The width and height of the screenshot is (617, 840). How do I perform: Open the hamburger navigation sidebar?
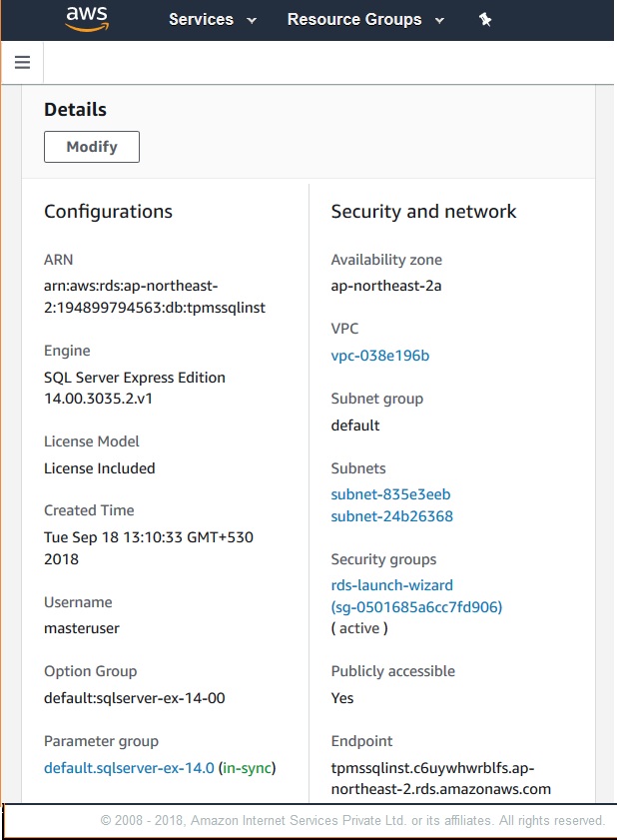pos(22,61)
